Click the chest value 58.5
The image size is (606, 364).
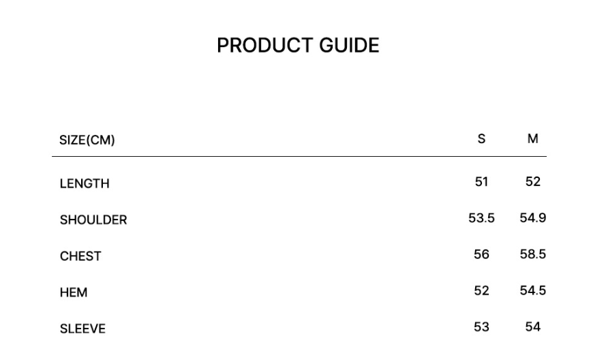tap(533, 254)
